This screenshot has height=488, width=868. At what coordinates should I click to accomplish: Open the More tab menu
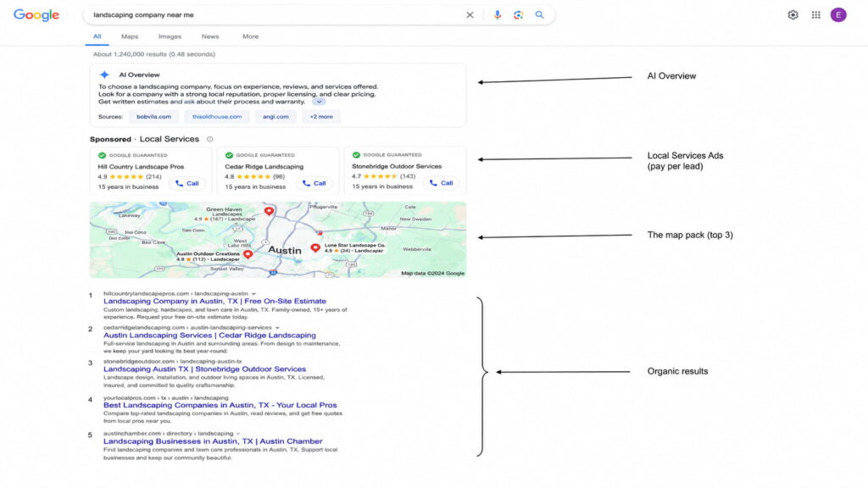pyautogui.click(x=250, y=36)
